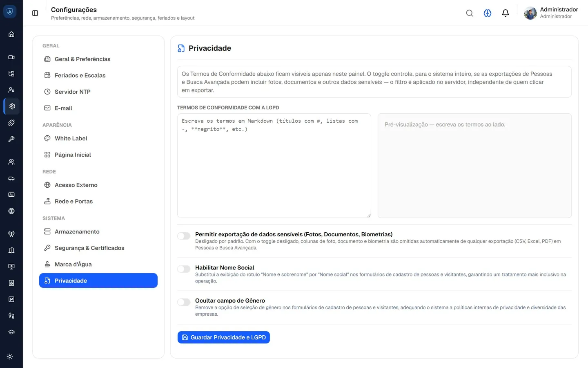Select Segurança & Certificados
Viewport: 588px width, 368px height.
[x=98, y=248]
